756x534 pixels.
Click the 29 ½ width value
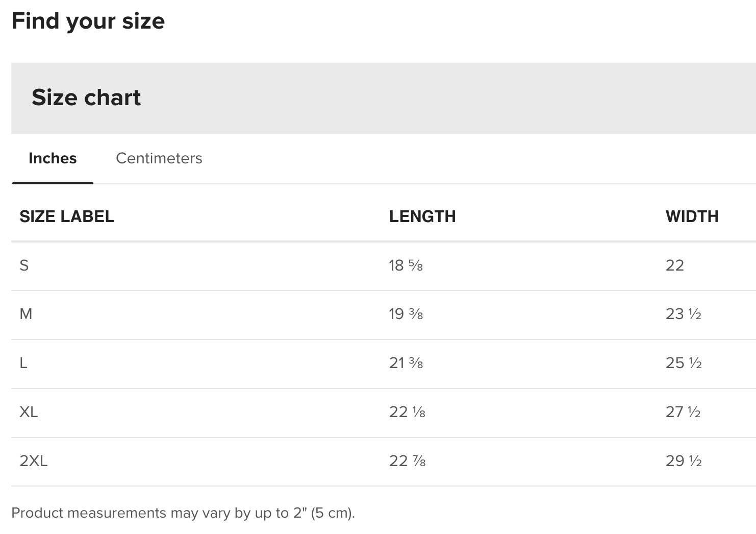click(x=684, y=461)
